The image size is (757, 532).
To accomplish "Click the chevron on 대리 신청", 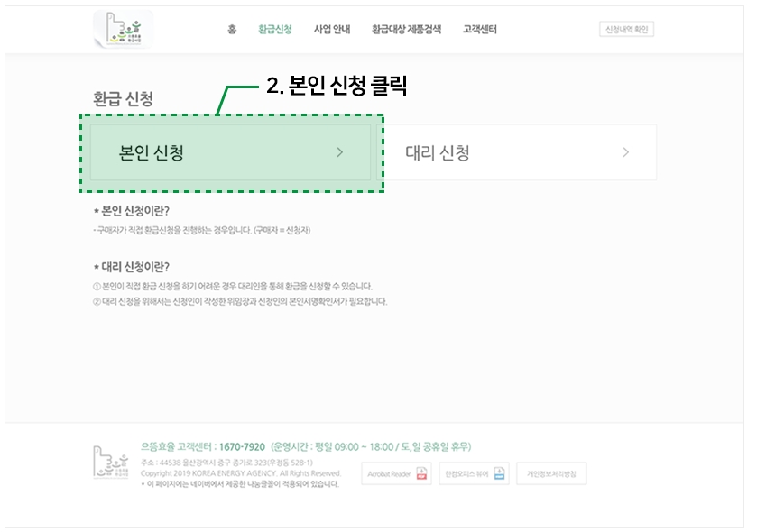I will click(625, 152).
